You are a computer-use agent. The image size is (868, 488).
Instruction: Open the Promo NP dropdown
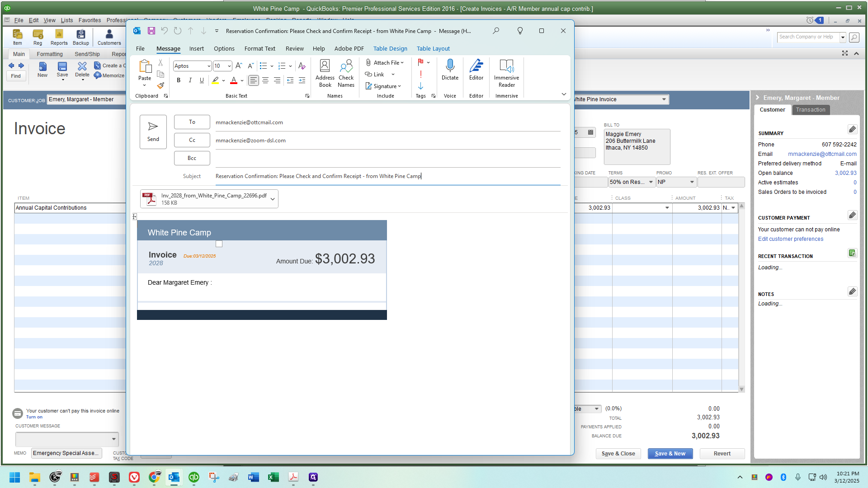click(692, 182)
